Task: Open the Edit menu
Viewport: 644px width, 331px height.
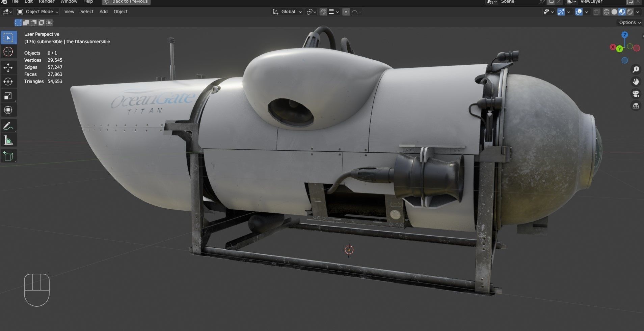Action: click(x=29, y=2)
